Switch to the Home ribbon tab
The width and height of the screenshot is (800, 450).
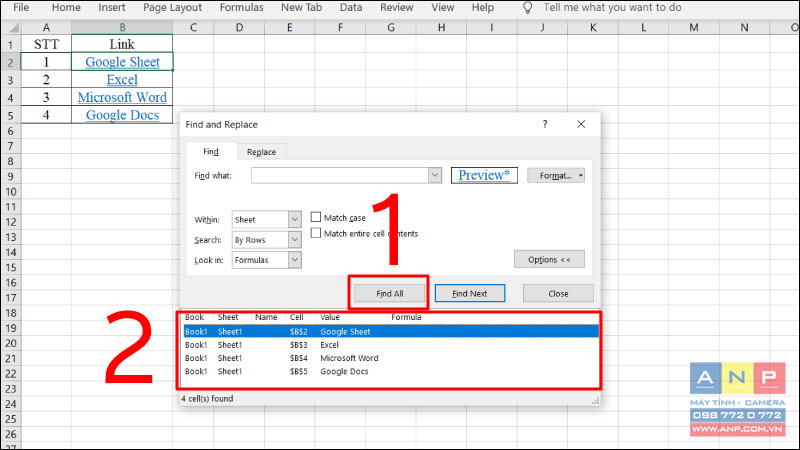point(66,7)
